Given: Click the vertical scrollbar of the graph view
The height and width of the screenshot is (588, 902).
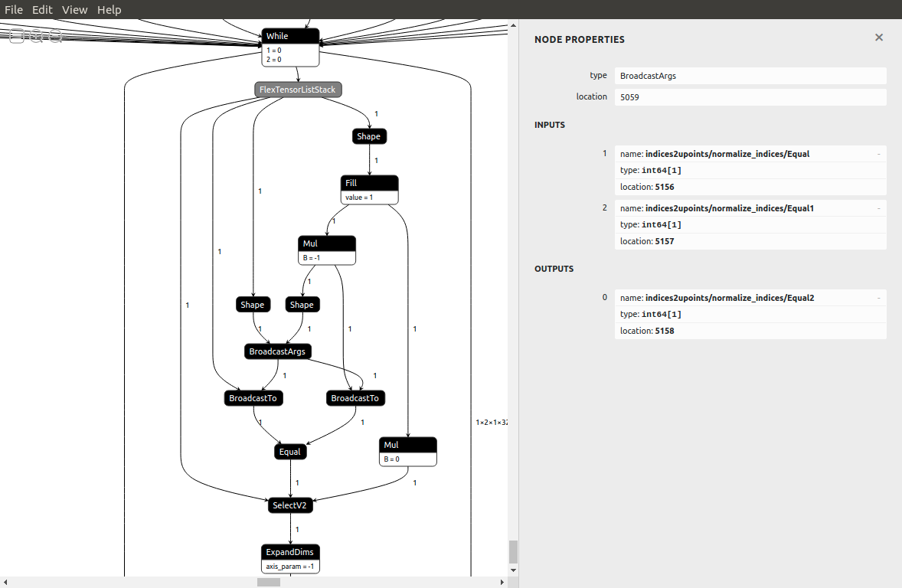Looking at the screenshot, I should click(512, 549).
